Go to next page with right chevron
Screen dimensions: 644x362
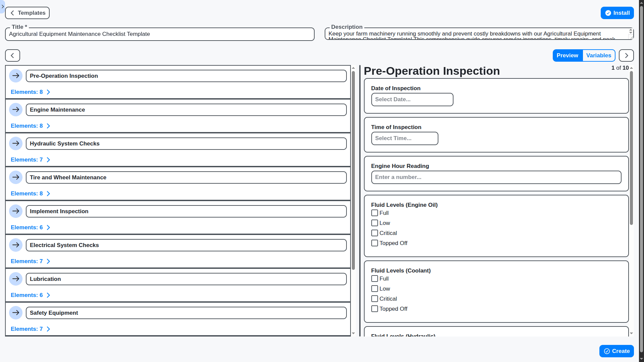[626, 56]
